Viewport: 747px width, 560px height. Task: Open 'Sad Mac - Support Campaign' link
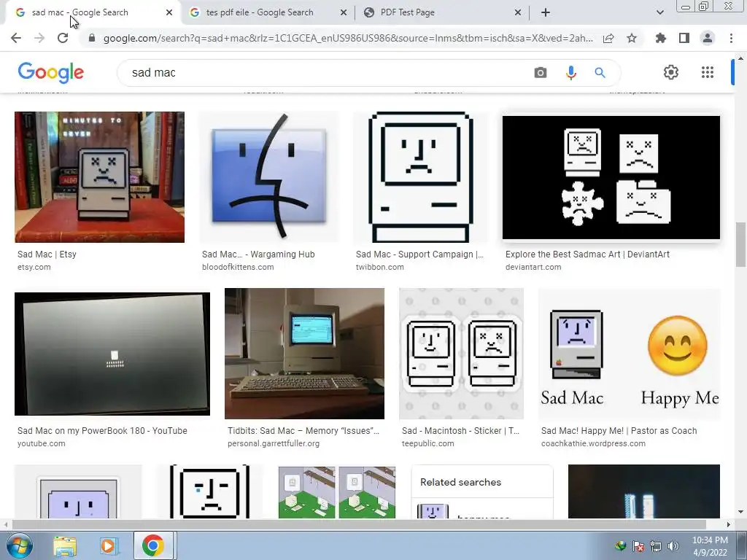coord(419,254)
